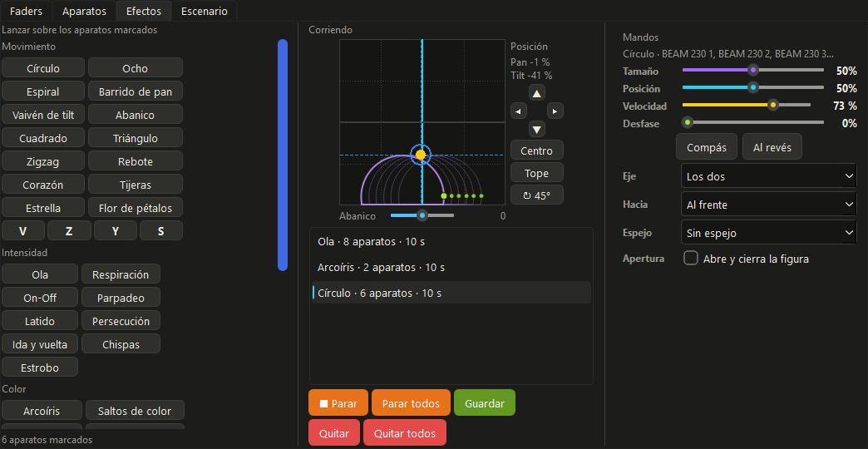Click the Abanico movement button

click(x=136, y=115)
